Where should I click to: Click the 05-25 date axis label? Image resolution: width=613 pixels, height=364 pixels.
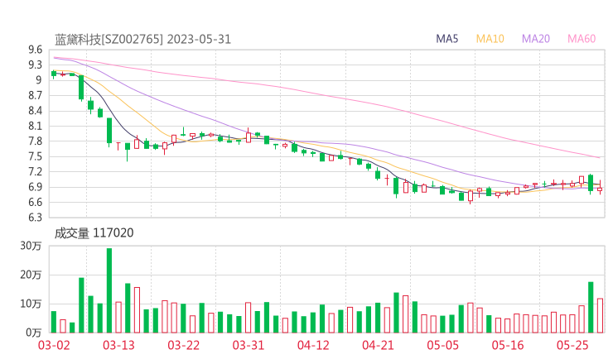(x=572, y=345)
